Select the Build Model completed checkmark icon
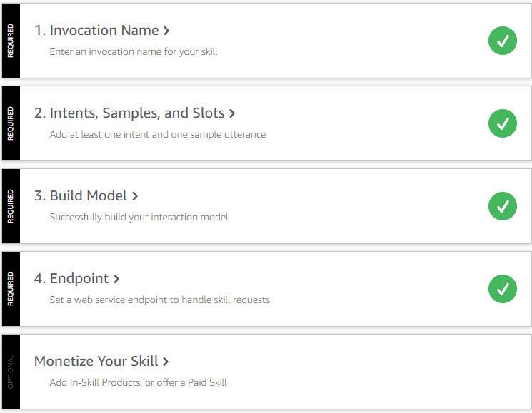 point(502,206)
